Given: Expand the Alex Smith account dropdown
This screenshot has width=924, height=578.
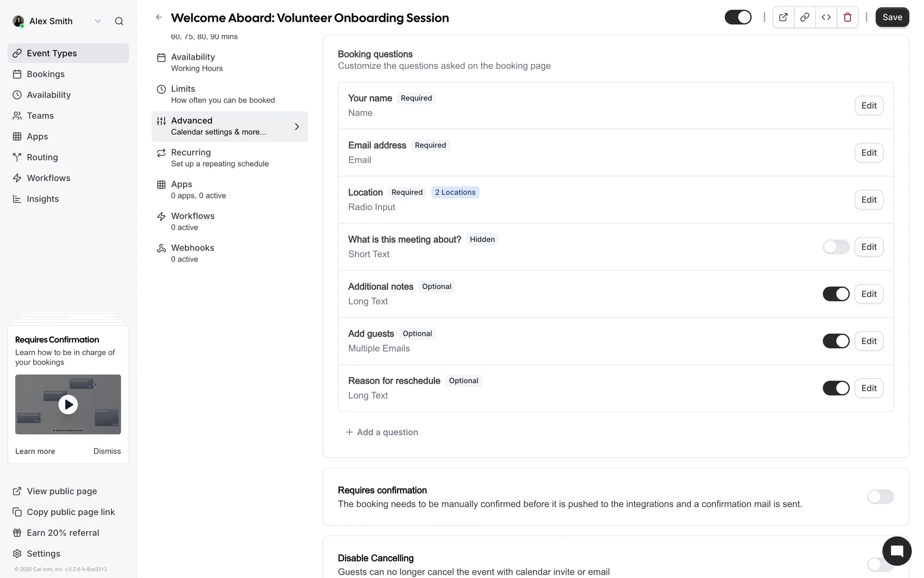Looking at the screenshot, I should click(x=98, y=21).
